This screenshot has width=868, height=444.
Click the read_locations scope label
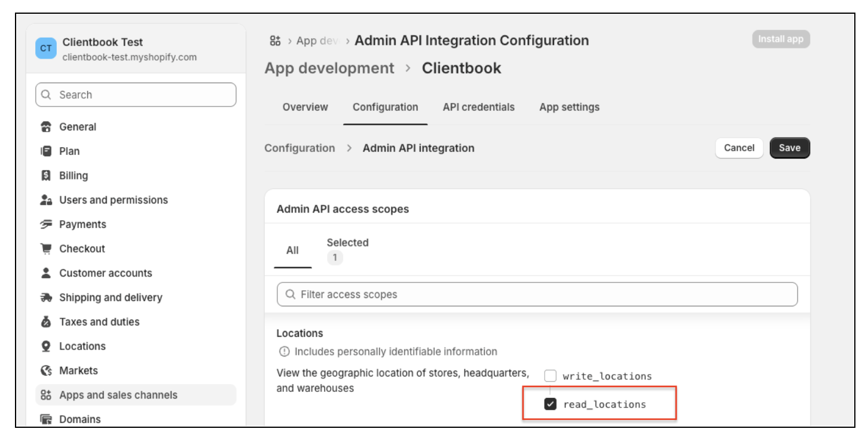point(605,405)
